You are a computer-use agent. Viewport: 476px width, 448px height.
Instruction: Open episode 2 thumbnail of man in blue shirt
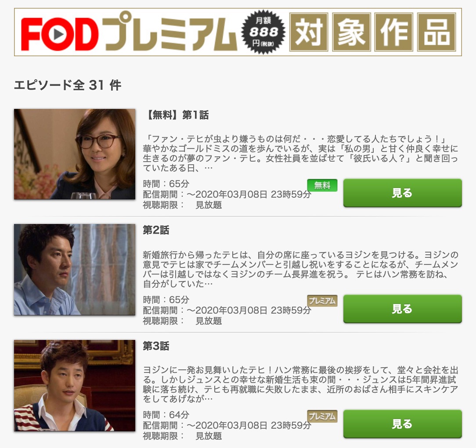(75, 270)
